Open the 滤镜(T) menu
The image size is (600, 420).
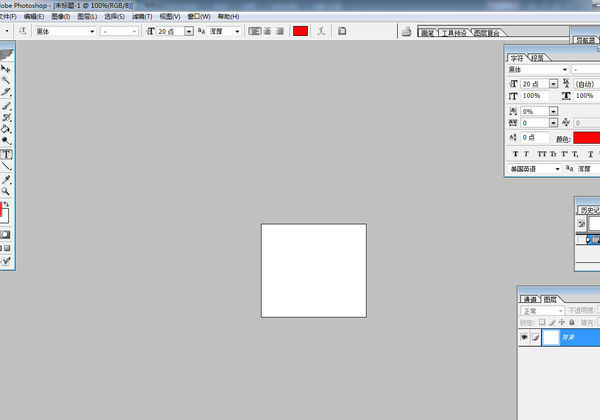click(141, 17)
